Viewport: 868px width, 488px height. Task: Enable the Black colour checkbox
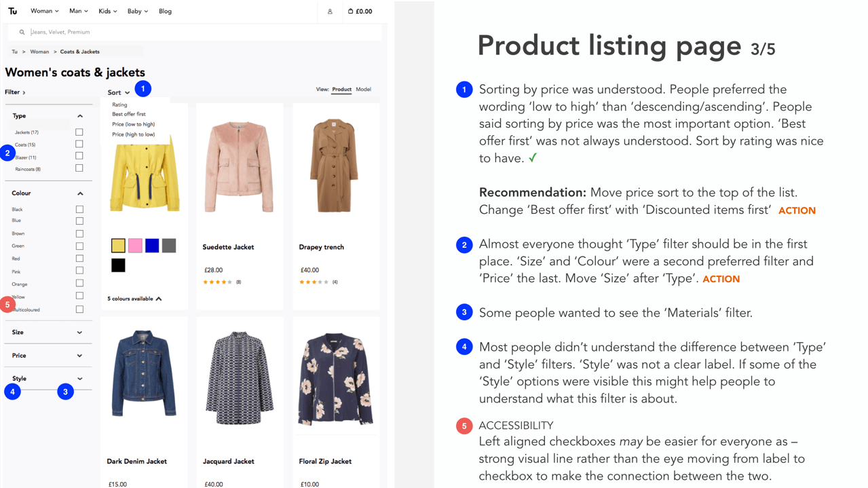[79, 210]
